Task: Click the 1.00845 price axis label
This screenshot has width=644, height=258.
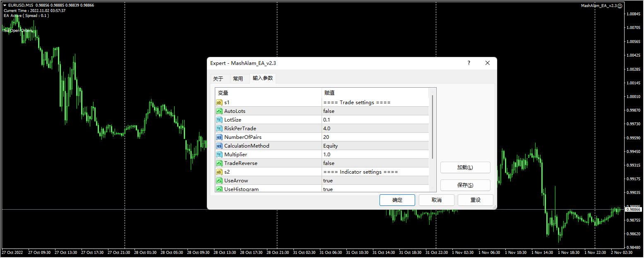Action: [633, 14]
